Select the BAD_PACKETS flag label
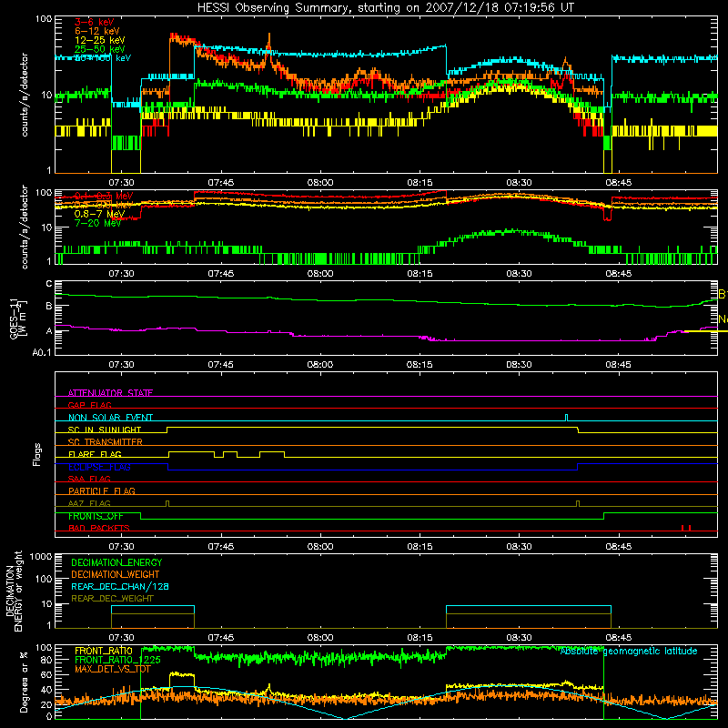This screenshot has width=728, height=728. tap(99, 528)
